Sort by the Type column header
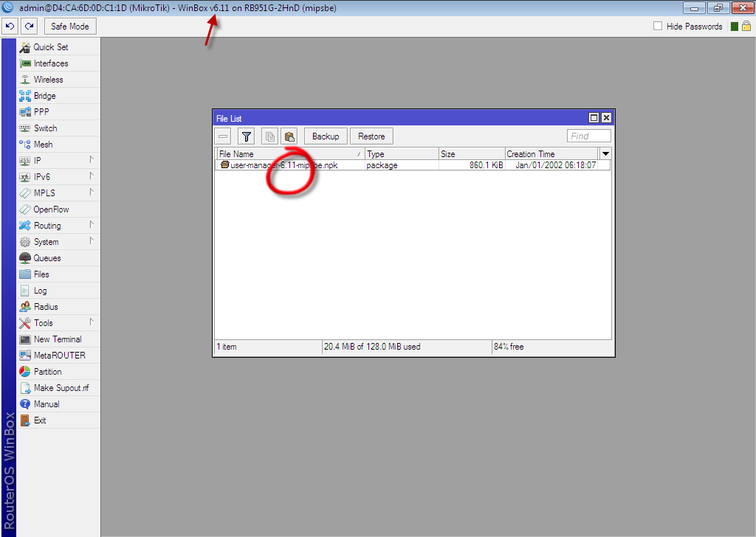This screenshot has width=756, height=537. [402, 154]
